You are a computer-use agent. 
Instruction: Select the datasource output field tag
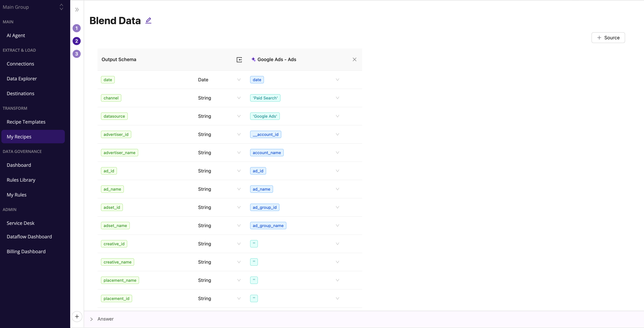tap(114, 116)
